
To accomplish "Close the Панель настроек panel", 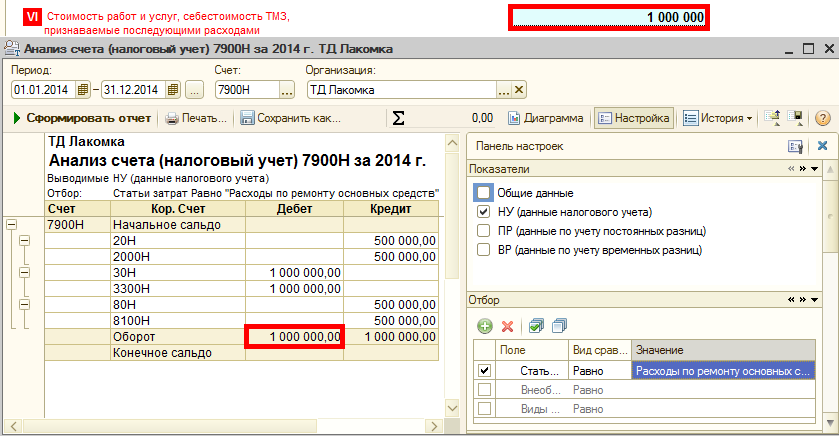I will 822,146.
